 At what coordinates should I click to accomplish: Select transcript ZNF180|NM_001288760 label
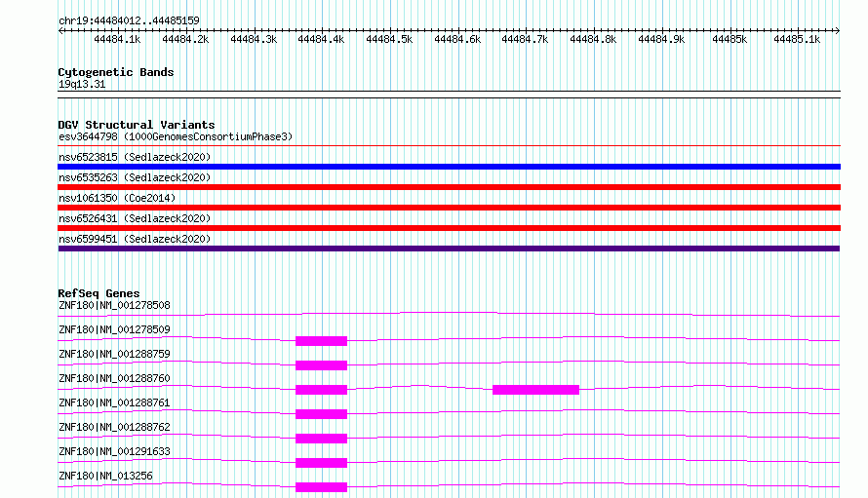pos(114,378)
